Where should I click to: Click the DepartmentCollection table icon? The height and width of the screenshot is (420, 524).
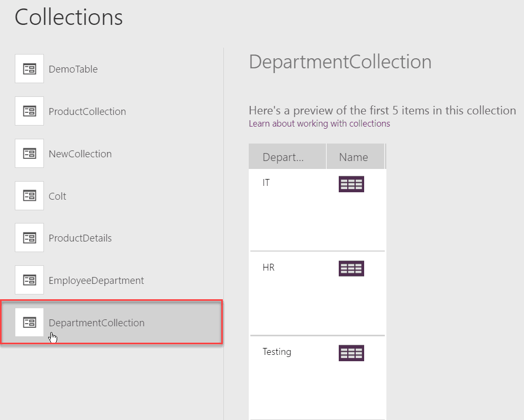(29, 322)
